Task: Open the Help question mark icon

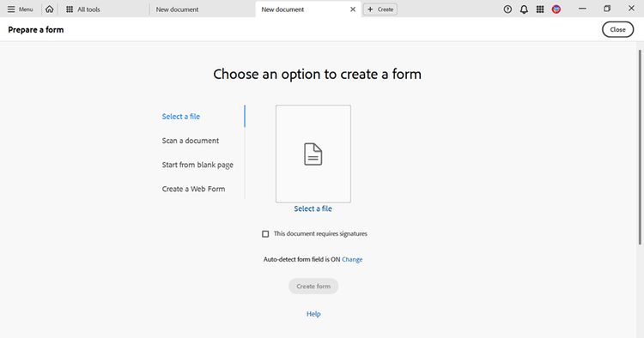Action: click(507, 9)
